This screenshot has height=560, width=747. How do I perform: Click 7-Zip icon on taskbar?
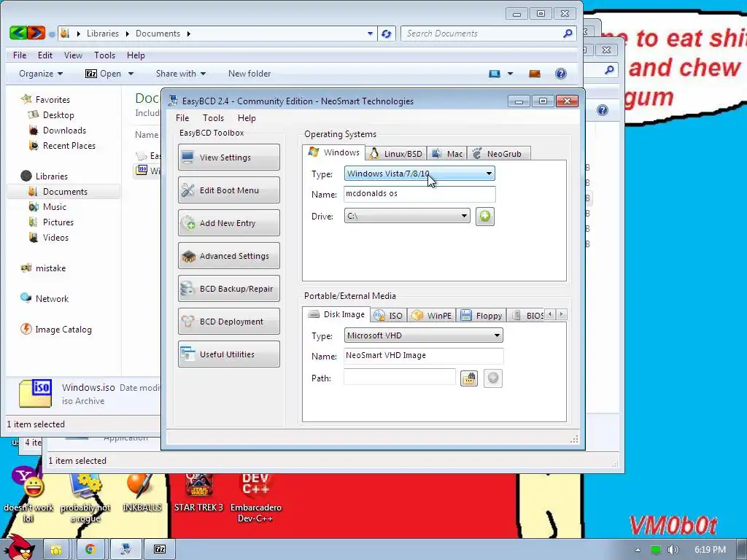(x=160, y=549)
